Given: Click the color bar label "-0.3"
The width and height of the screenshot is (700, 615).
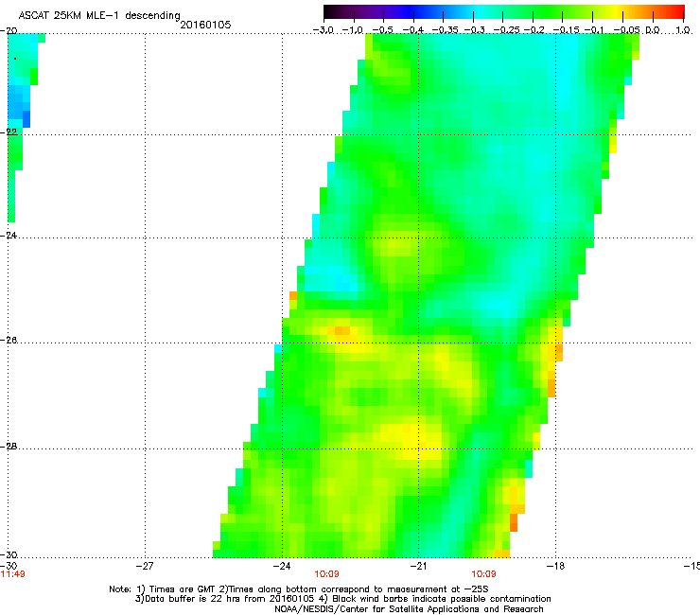Looking at the screenshot, I should pyautogui.click(x=474, y=30).
